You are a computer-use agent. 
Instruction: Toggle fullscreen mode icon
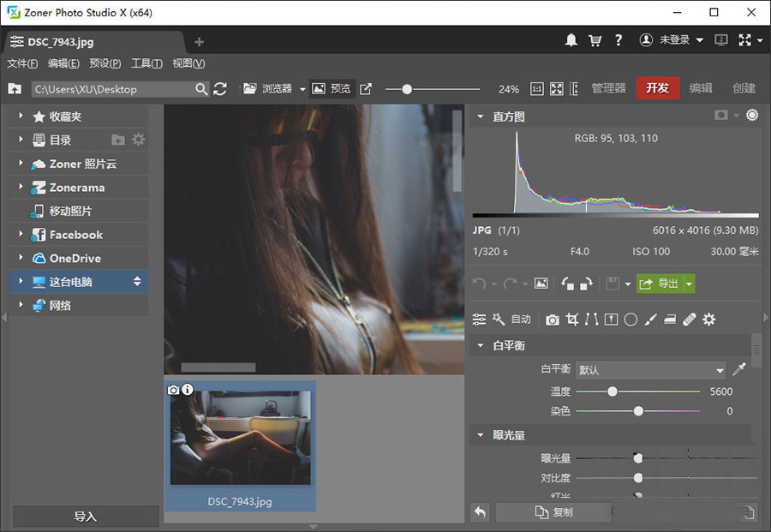(745, 40)
